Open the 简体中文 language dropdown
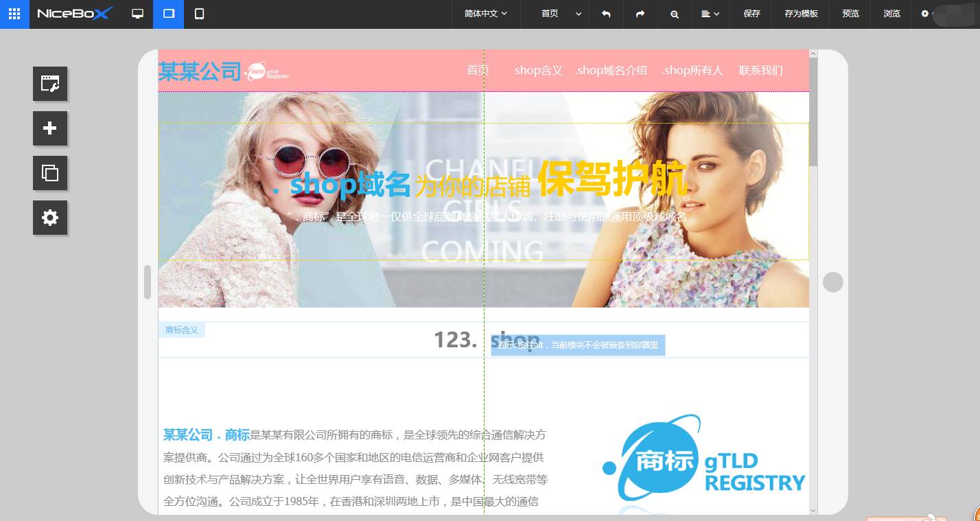The height and width of the screenshot is (521, 980). point(485,14)
